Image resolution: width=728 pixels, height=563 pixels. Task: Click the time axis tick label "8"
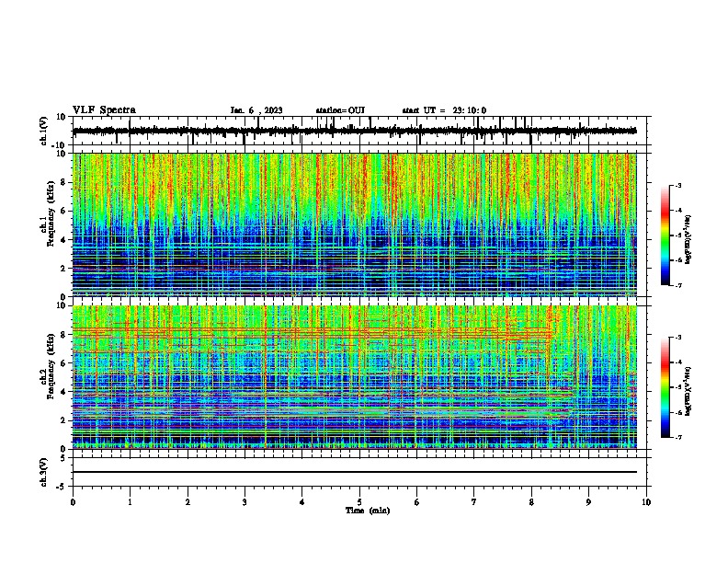[x=531, y=502]
